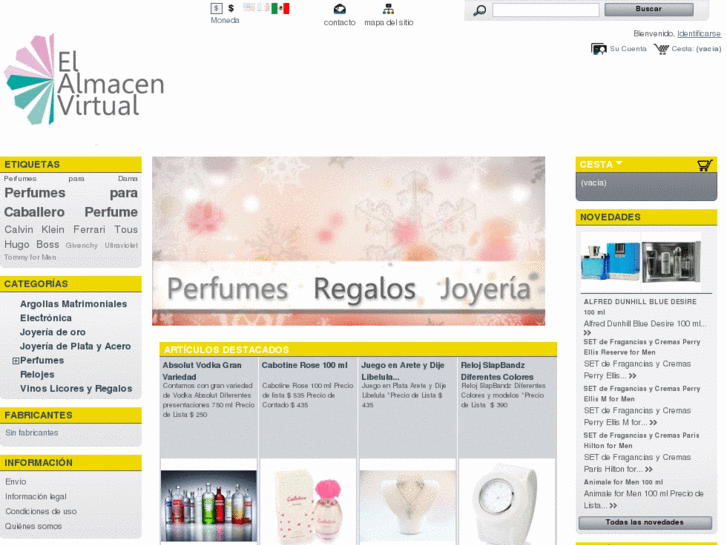Open the Relojes category
Image resolution: width=727 pixels, height=545 pixels.
click(x=37, y=374)
